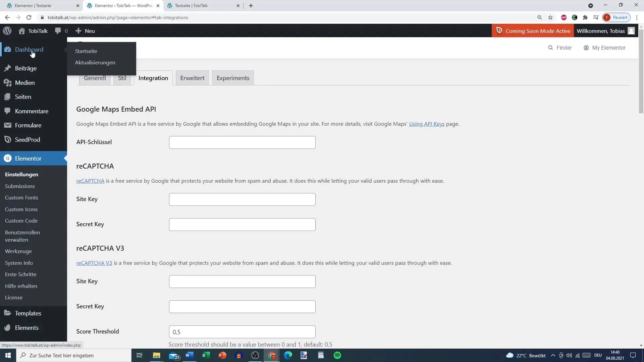
Task: Click the Dashboard gauge icon
Action: [7, 50]
